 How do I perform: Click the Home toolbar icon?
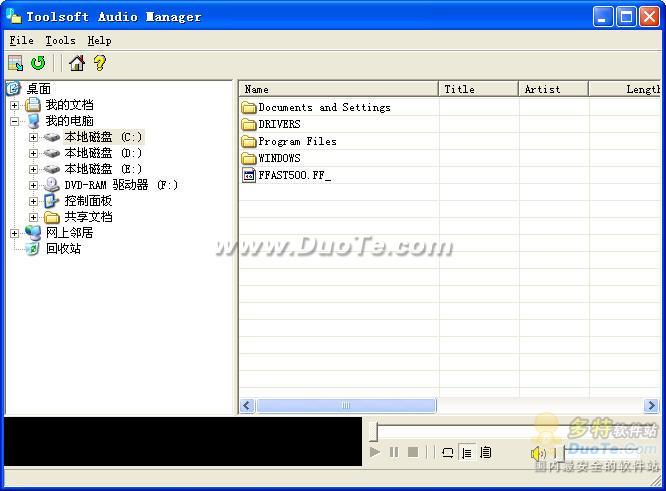click(77, 63)
